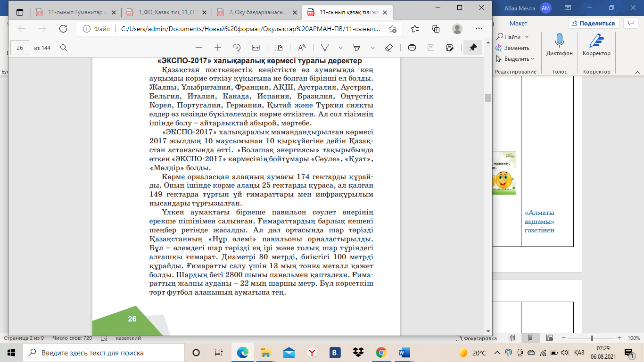Click the Rotate icon in PDF toolbar
This screenshot has height=362, width=644.
click(237, 48)
